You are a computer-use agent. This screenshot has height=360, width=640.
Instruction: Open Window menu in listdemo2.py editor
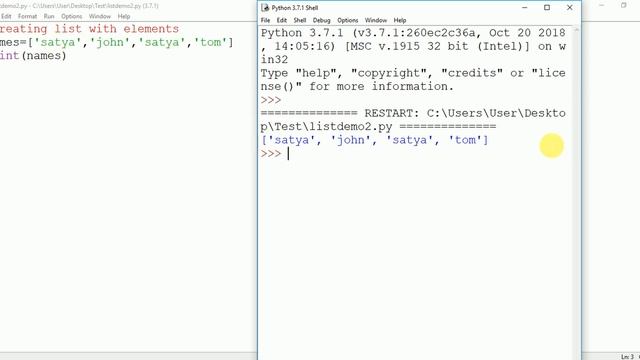[100, 16]
